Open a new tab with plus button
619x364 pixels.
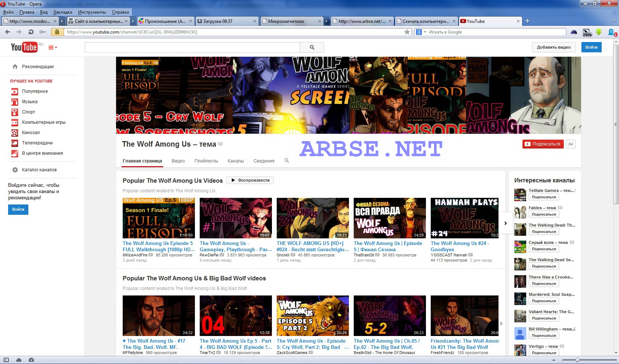(x=527, y=21)
